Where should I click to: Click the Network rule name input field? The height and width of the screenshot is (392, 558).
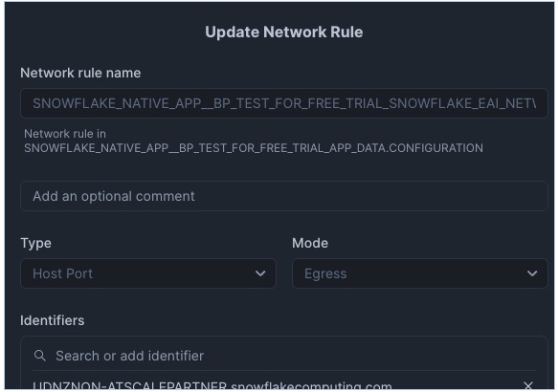coord(283,103)
